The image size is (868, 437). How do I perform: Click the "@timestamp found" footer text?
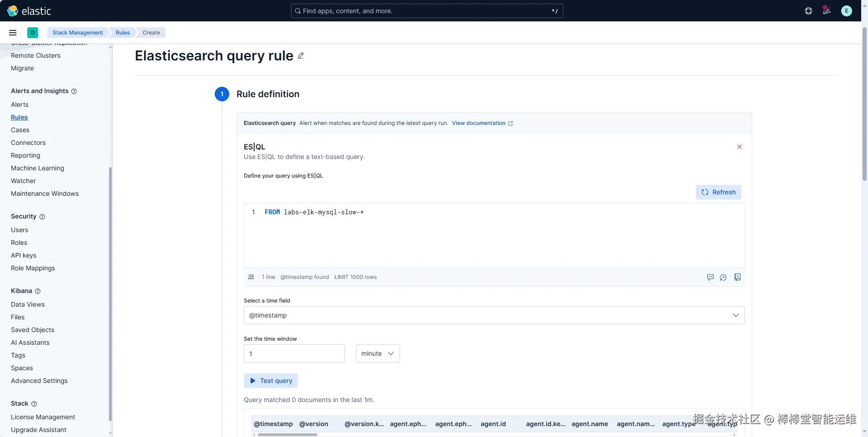click(305, 277)
